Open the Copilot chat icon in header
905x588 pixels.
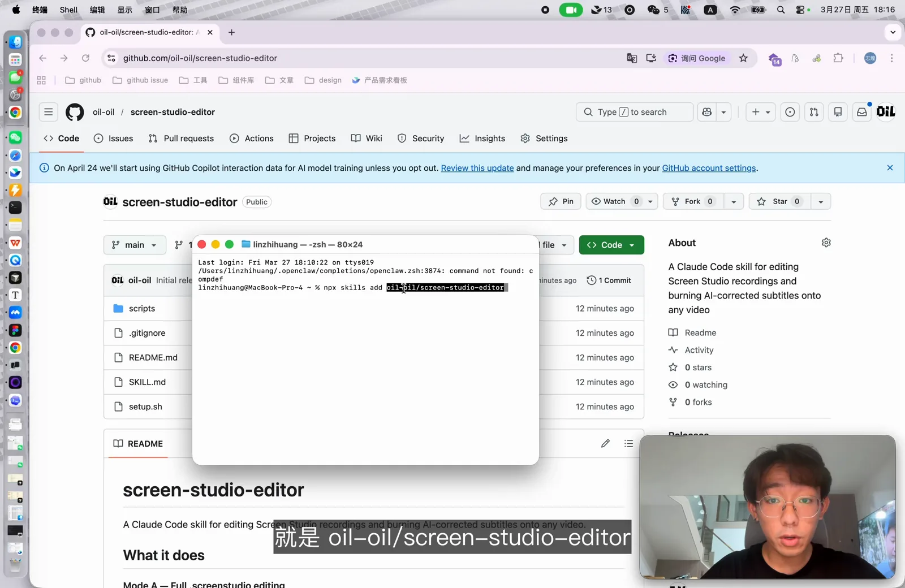point(707,112)
